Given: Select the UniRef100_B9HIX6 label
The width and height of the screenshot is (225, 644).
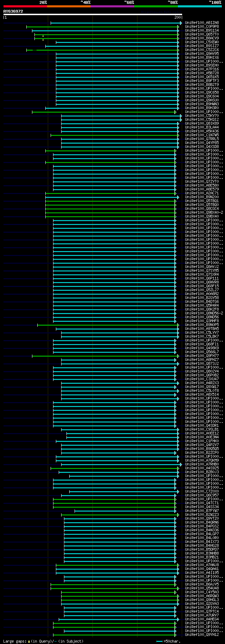Looking at the screenshot, I should [202, 58].
